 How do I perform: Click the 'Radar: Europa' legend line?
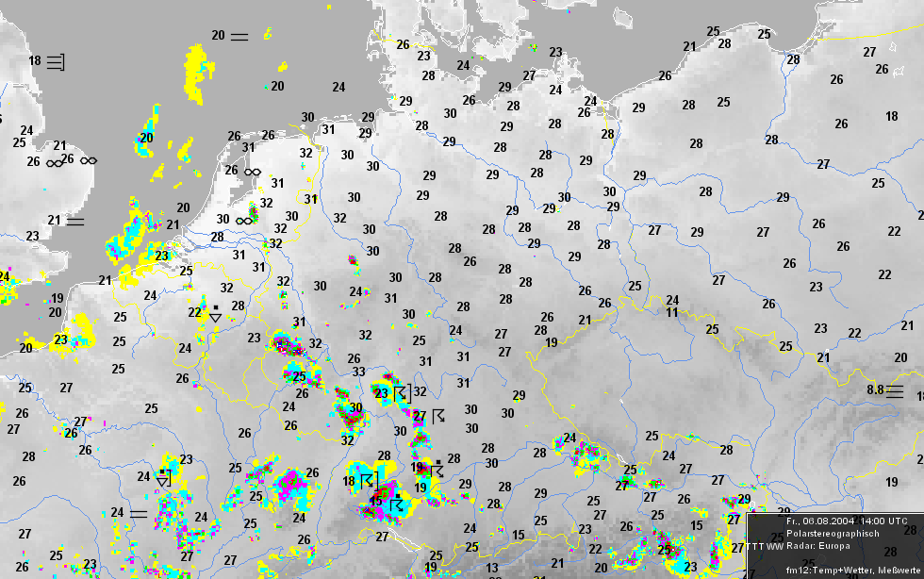click(818, 546)
